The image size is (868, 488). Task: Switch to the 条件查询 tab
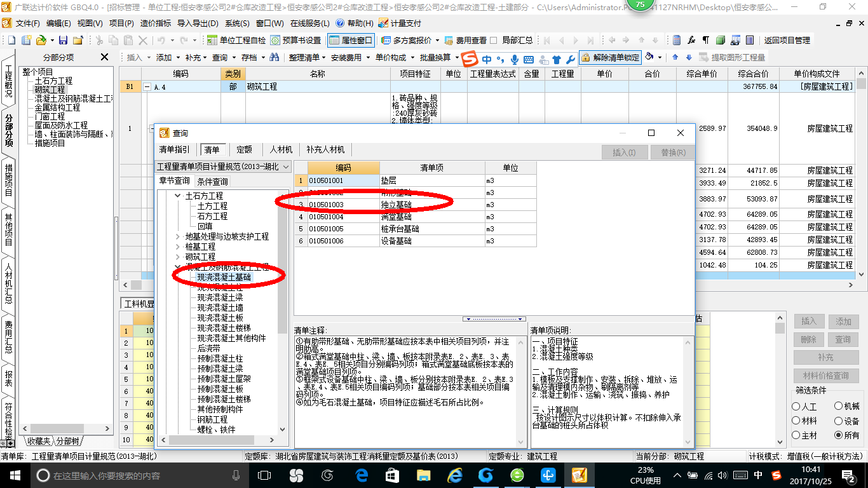[x=212, y=182]
